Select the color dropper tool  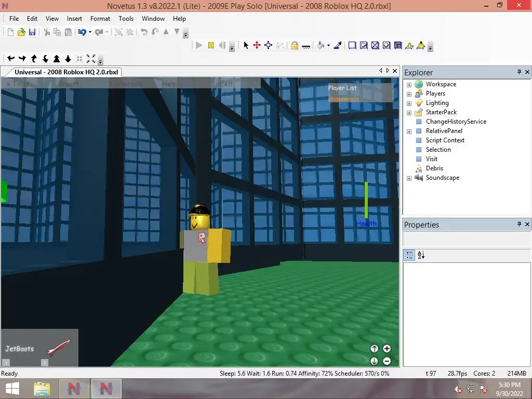338,45
